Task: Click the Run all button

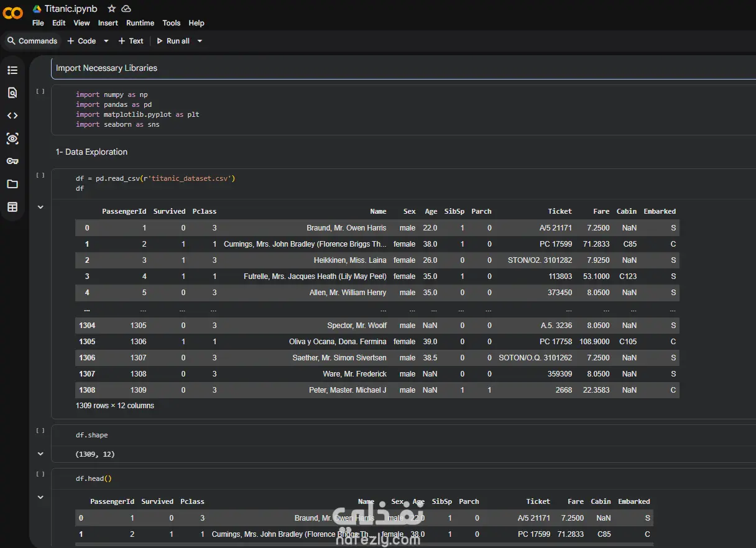Action: pos(173,41)
